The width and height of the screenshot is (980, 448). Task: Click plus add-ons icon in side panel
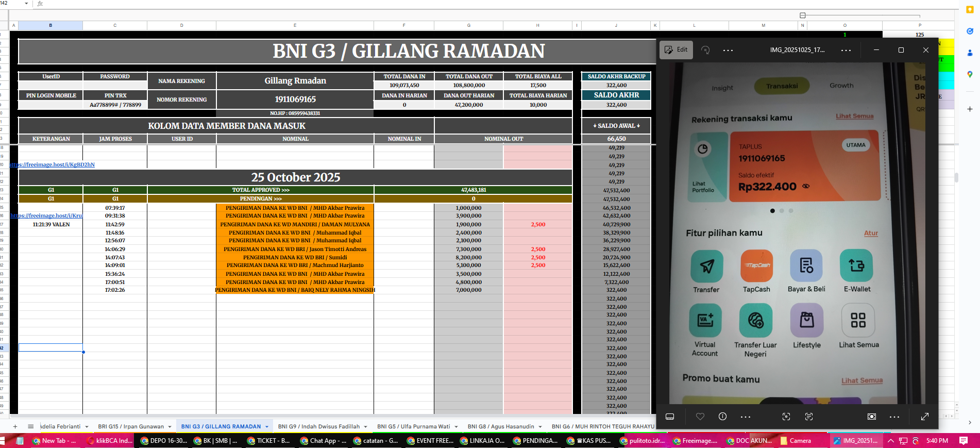pos(970,109)
